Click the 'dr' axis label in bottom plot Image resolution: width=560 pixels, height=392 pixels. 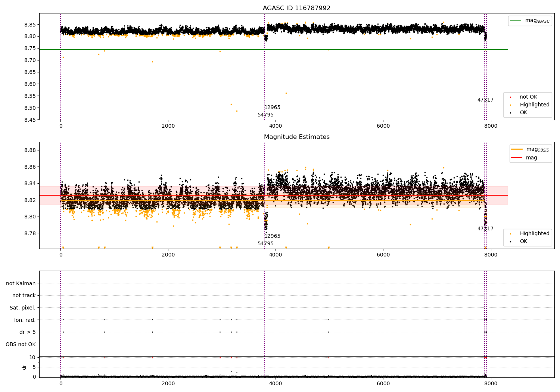click(x=24, y=367)
